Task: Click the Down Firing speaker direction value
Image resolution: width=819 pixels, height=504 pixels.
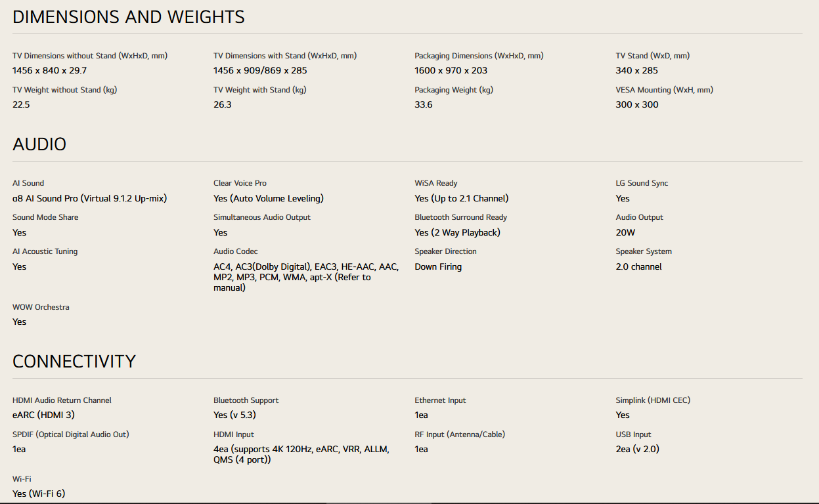Action: pyautogui.click(x=438, y=266)
